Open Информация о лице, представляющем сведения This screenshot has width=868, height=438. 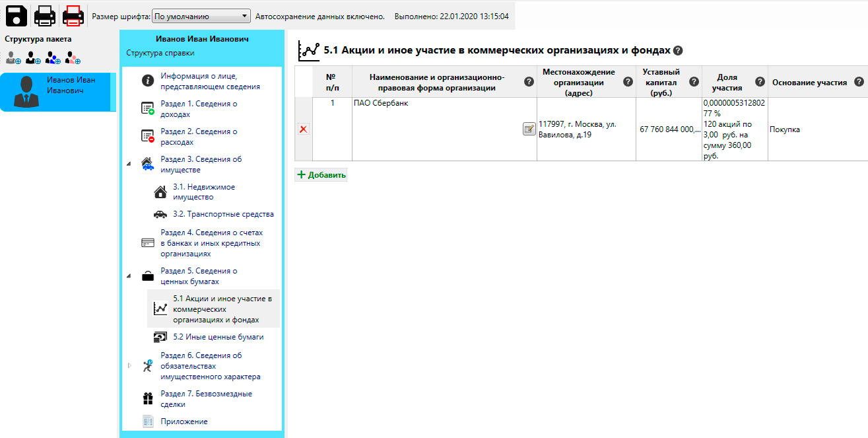pyautogui.click(x=210, y=81)
